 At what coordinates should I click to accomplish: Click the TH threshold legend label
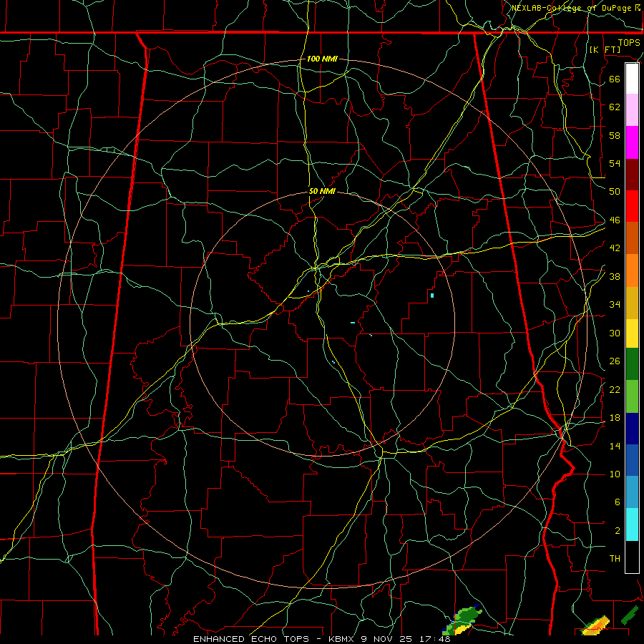tap(615, 559)
